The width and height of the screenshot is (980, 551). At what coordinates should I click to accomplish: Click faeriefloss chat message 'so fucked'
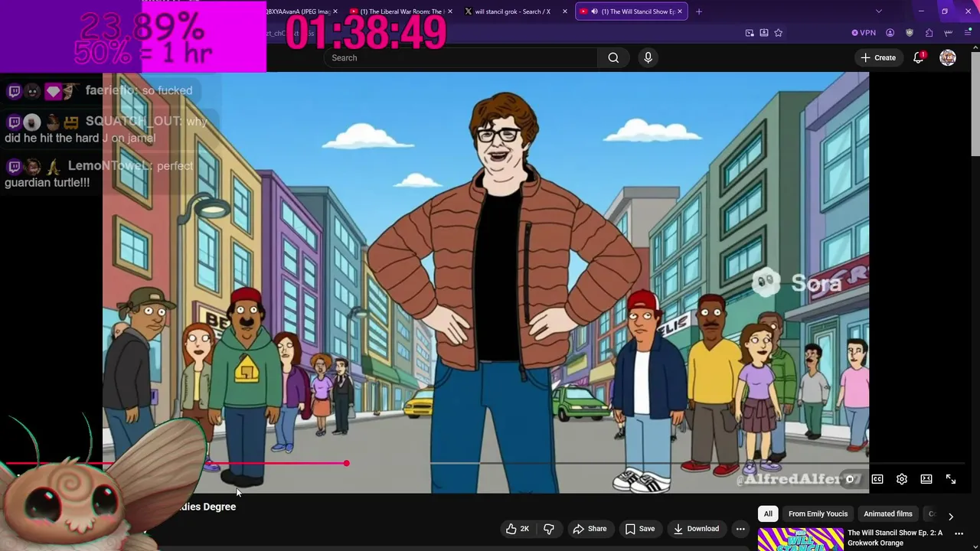(167, 90)
